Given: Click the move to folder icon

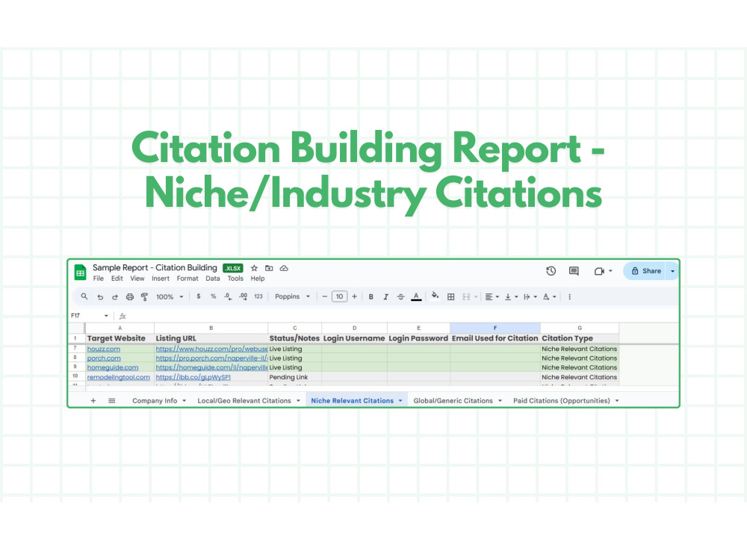Looking at the screenshot, I should 269,268.
